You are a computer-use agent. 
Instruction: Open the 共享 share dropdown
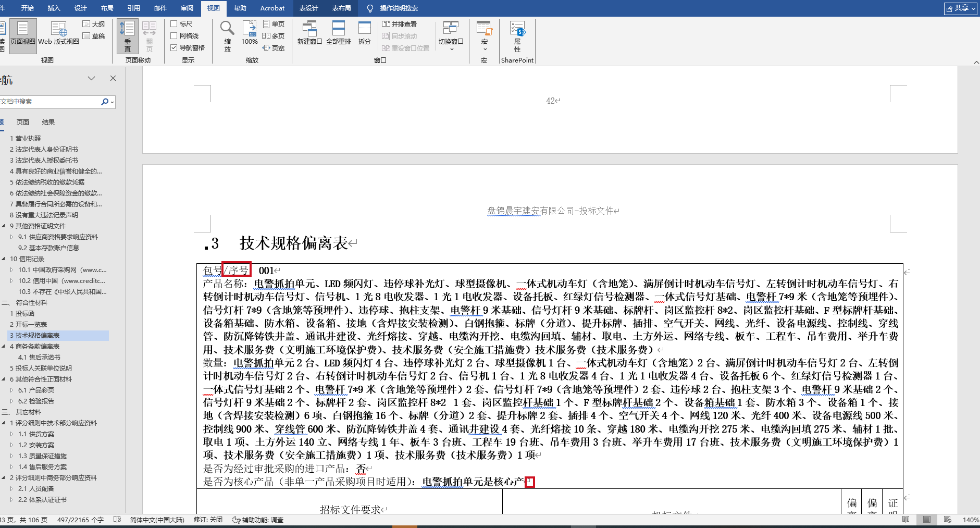961,8
